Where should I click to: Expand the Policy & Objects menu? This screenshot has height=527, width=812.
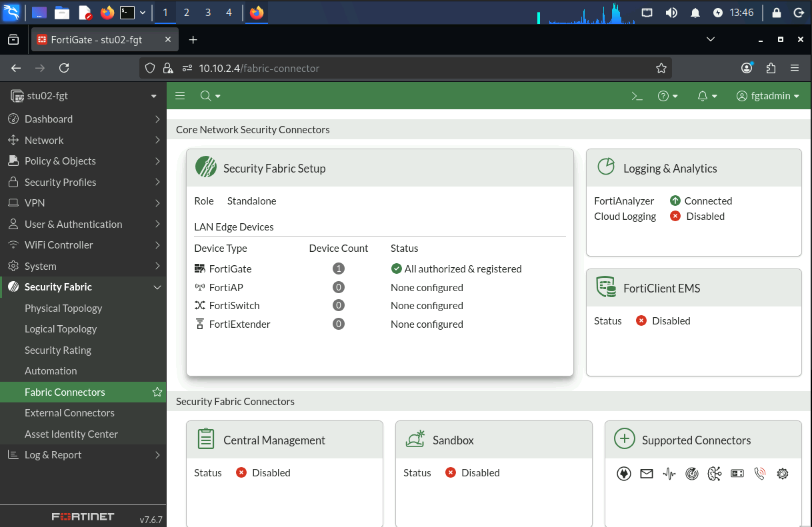point(83,161)
